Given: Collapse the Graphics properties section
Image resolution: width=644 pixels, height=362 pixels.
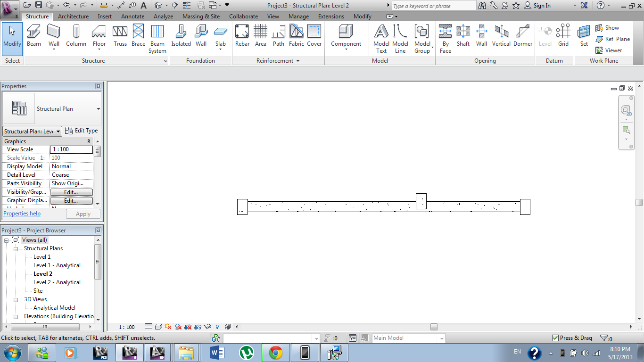Looking at the screenshot, I should [89, 141].
